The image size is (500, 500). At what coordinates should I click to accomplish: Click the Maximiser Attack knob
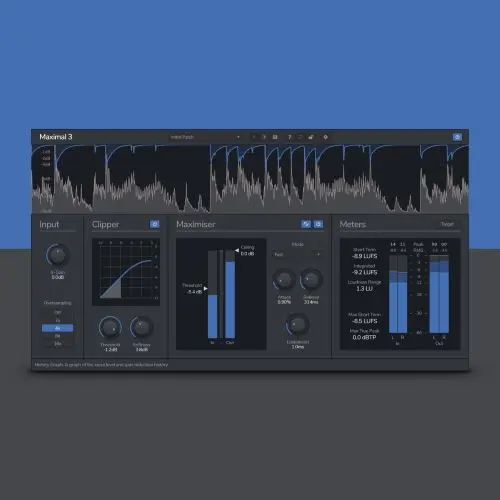(284, 280)
